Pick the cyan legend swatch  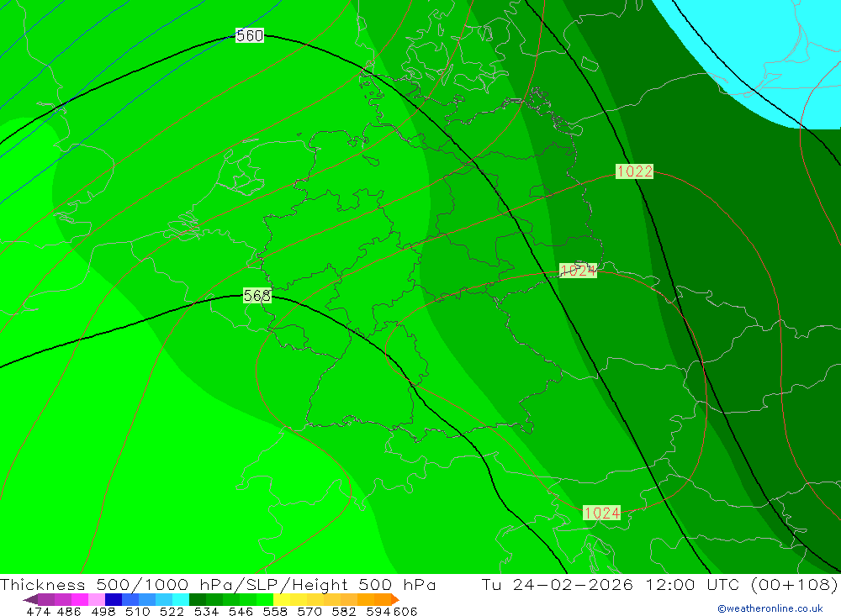(181, 599)
